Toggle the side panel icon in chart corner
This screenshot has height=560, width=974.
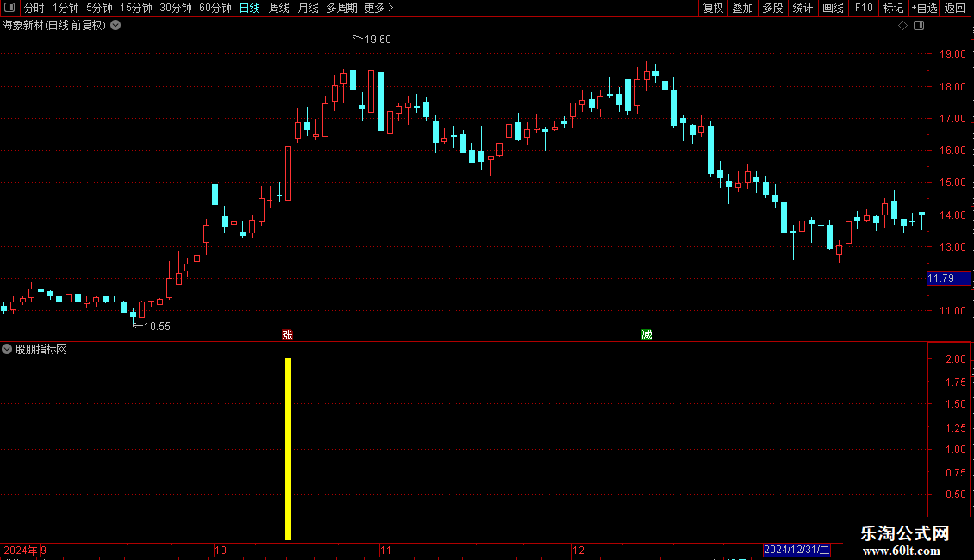click(919, 26)
